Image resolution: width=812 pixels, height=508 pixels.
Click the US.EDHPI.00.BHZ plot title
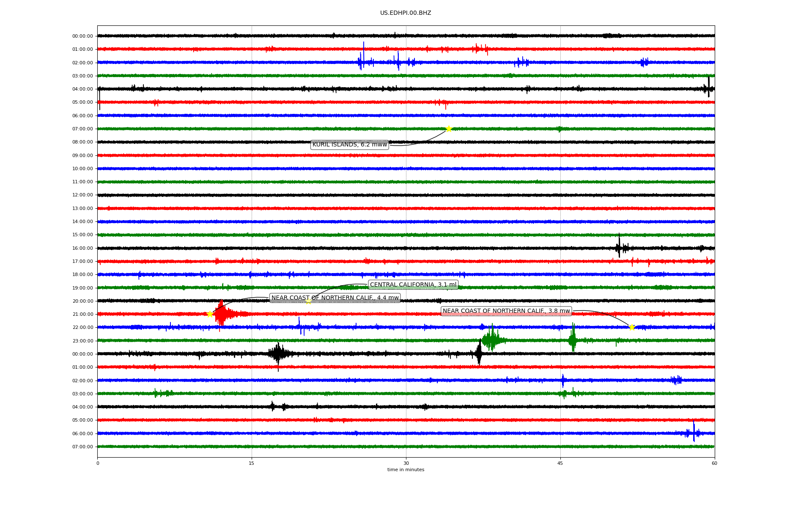point(406,13)
